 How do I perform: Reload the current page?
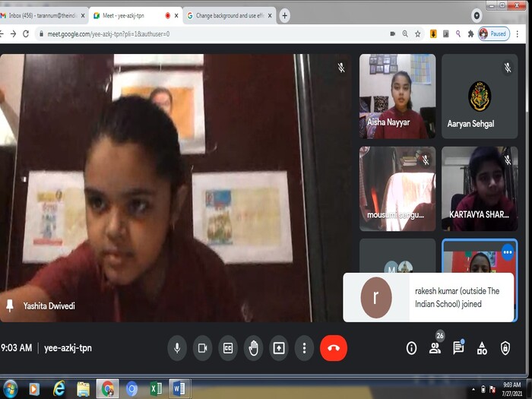[26, 34]
